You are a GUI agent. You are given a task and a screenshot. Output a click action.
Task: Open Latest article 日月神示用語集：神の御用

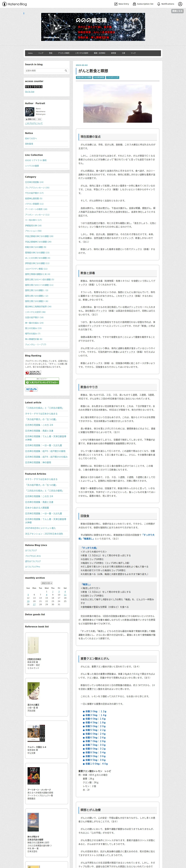click(38, 463)
